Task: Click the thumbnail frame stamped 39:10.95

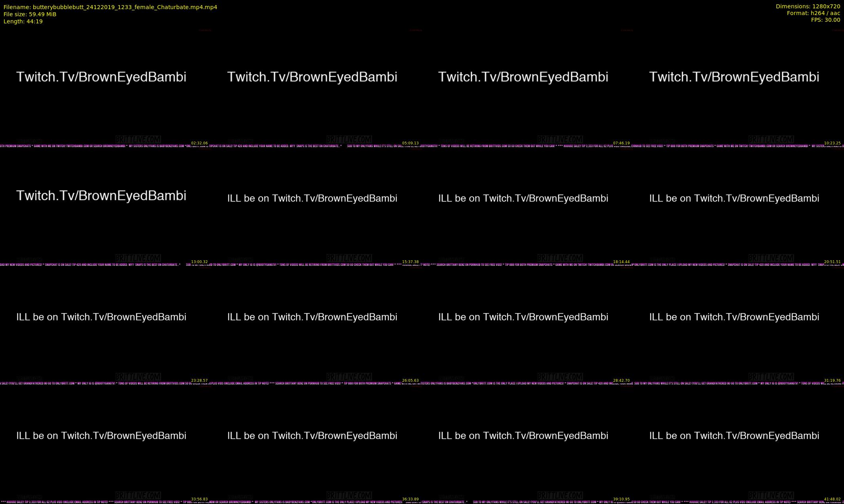Action: (527, 444)
